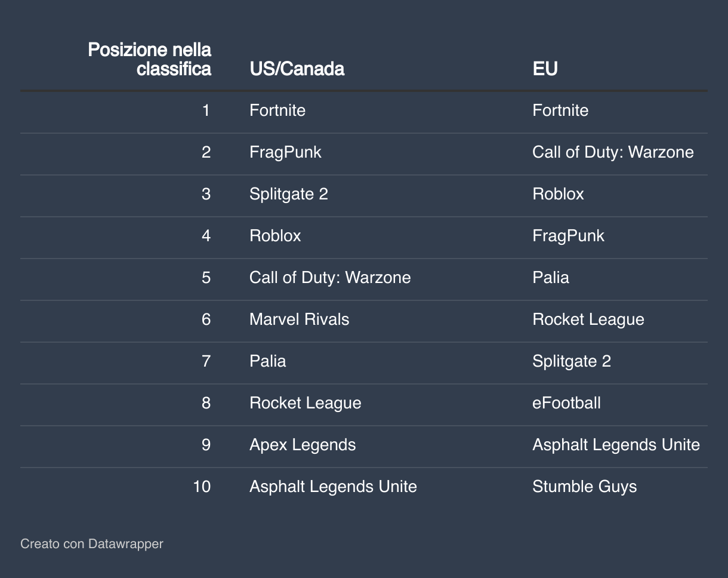Click rank number 10 cell
The width and height of the screenshot is (728, 578).
202,487
